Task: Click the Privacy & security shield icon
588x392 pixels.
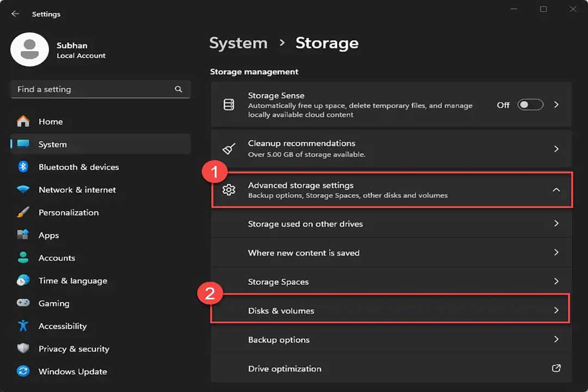Action: (23, 348)
